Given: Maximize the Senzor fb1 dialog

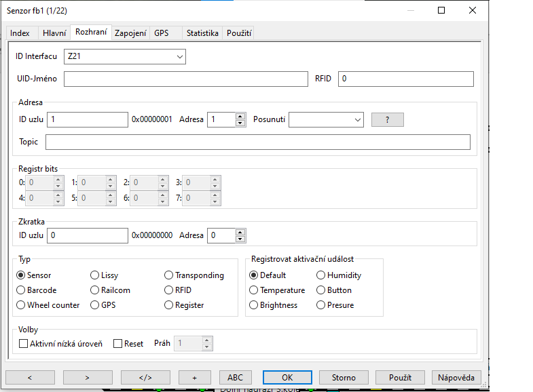Looking at the screenshot, I should click(x=441, y=11).
